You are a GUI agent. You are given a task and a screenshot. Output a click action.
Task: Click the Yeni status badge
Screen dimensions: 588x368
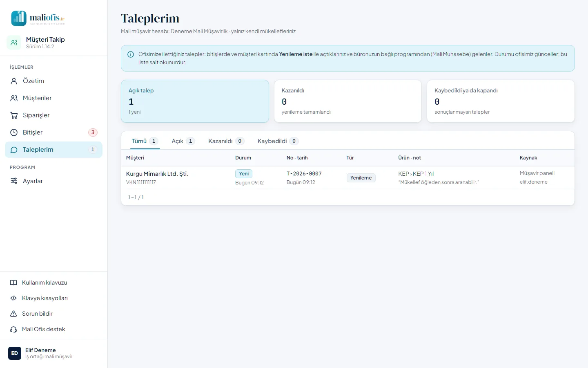[x=244, y=174]
